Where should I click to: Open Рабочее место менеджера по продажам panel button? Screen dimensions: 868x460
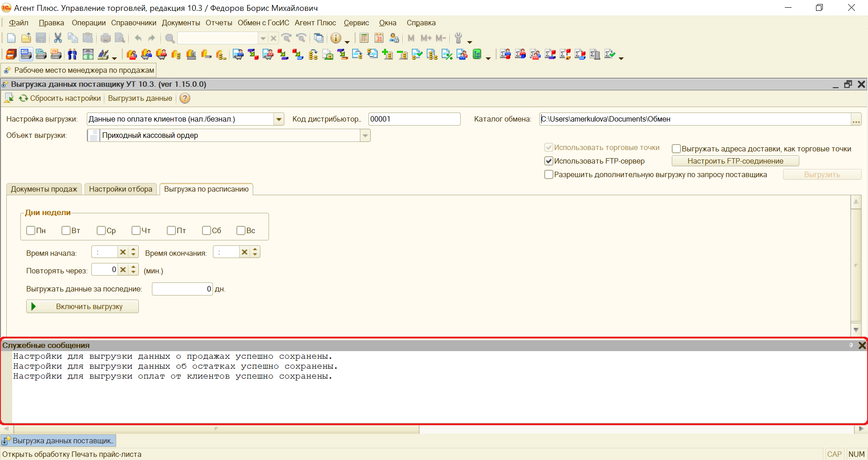click(79, 70)
